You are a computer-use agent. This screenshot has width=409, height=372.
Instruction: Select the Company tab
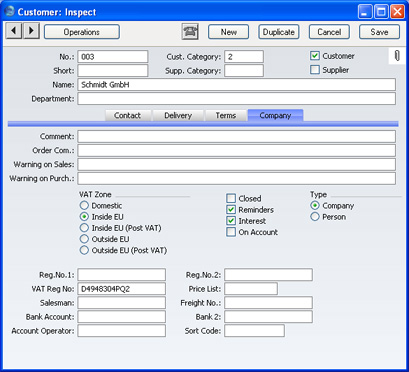click(x=275, y=115)
